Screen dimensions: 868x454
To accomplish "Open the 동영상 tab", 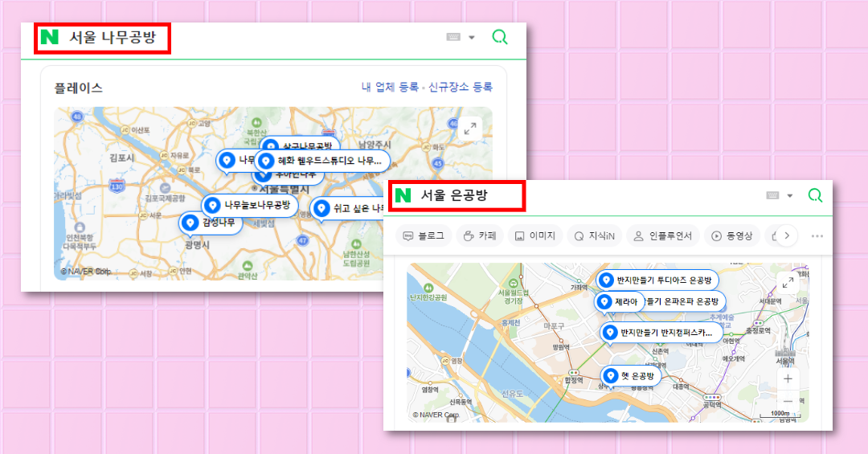I will coord(732,236).
